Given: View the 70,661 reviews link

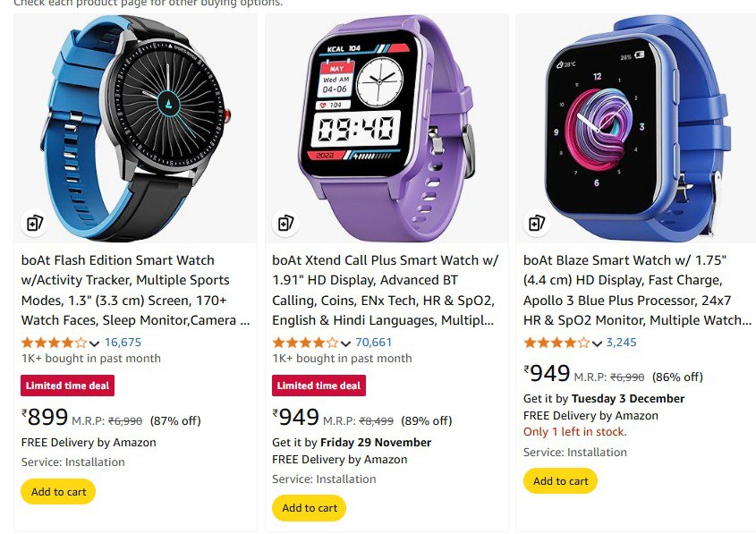Looking at the screenshot, I should 374,343.
